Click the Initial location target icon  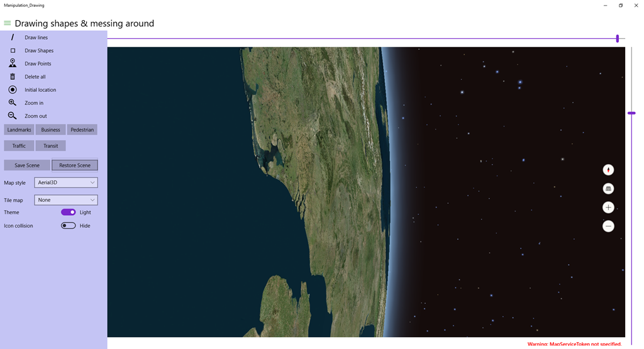point(13,89)
